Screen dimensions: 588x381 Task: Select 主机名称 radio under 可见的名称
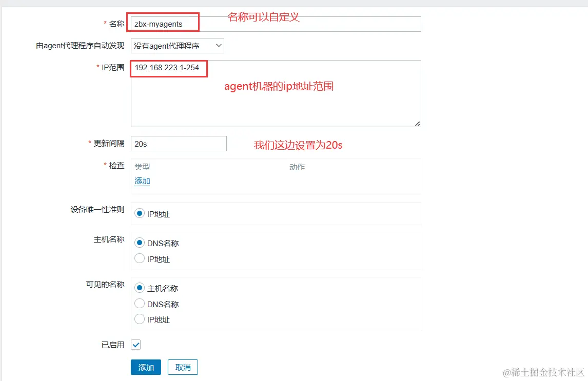(140, 288)
